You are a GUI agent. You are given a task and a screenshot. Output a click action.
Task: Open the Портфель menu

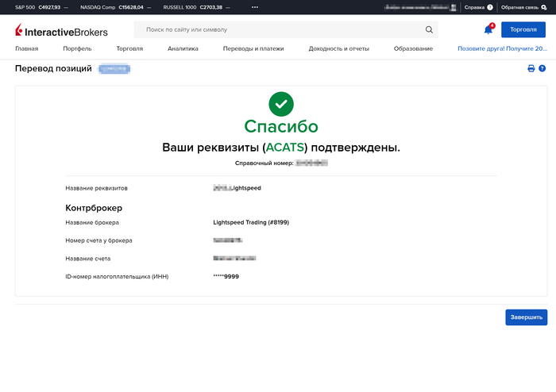77,48
